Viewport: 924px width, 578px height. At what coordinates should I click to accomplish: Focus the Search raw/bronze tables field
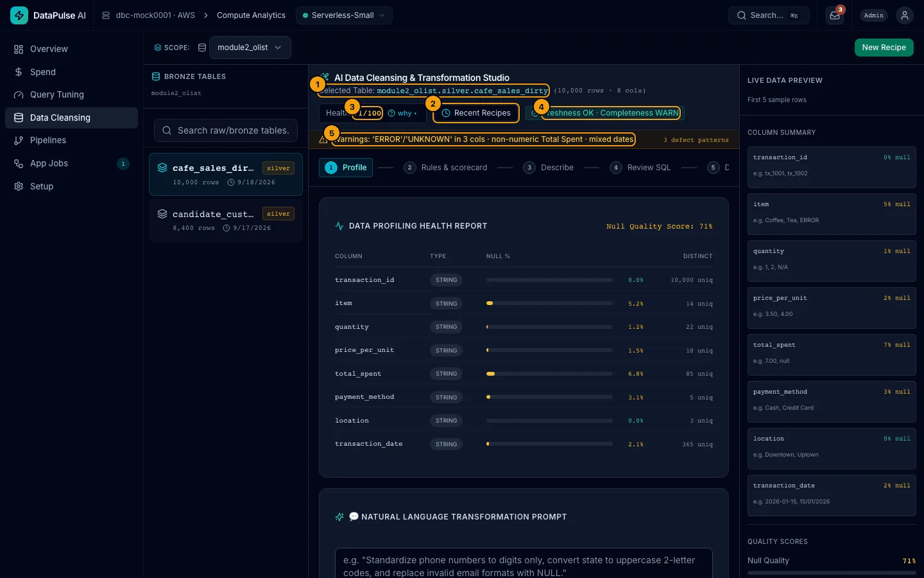click(226, 130)
